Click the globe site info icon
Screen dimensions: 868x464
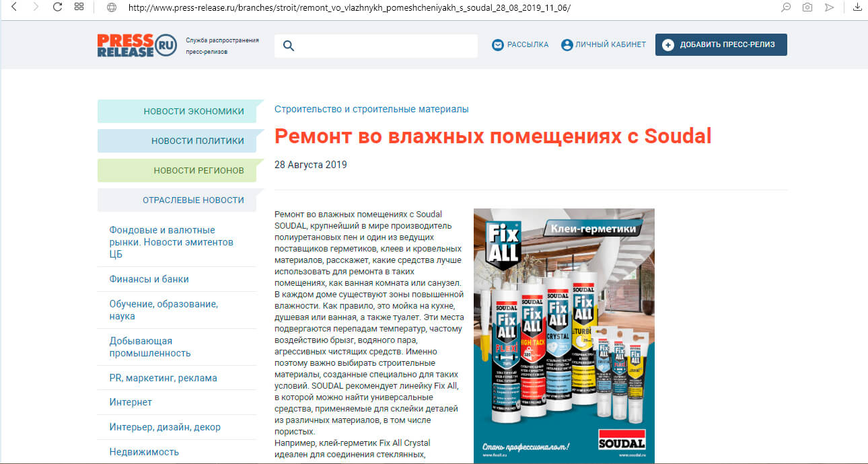click(x=112, y=7)
